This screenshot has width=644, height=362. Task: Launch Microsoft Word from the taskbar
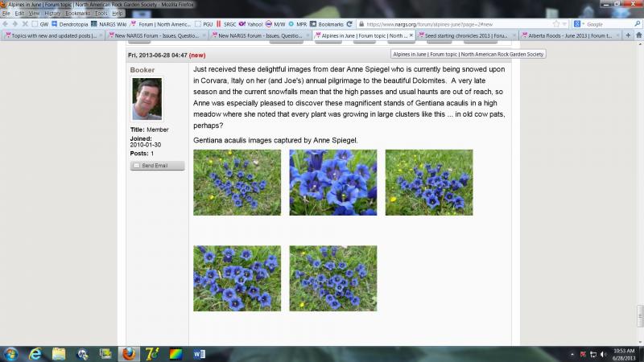pos(199,352)
